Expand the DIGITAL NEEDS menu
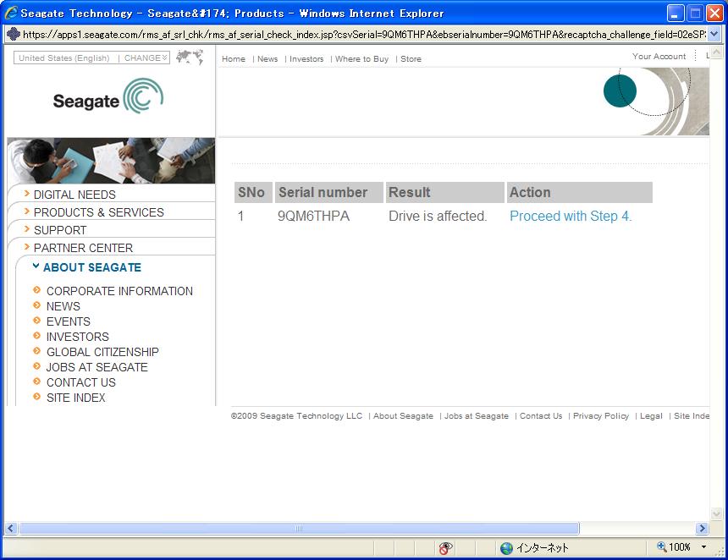The width and height of the screenshot is (728, 560). pyautogui.click(x=74, y=195)
